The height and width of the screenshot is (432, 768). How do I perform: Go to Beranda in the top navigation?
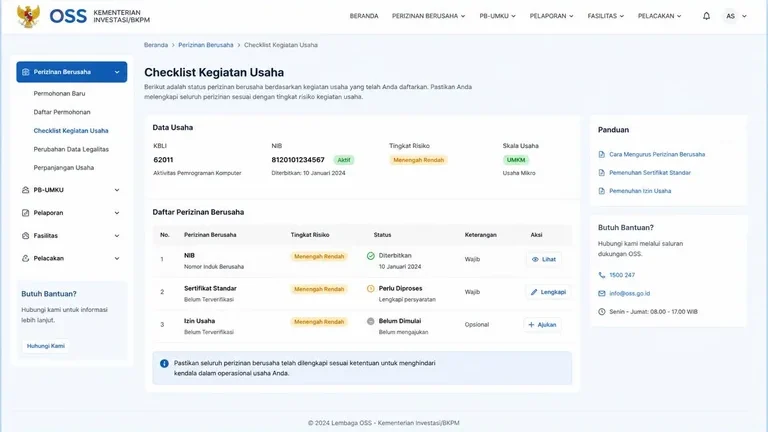click(364, 16)
